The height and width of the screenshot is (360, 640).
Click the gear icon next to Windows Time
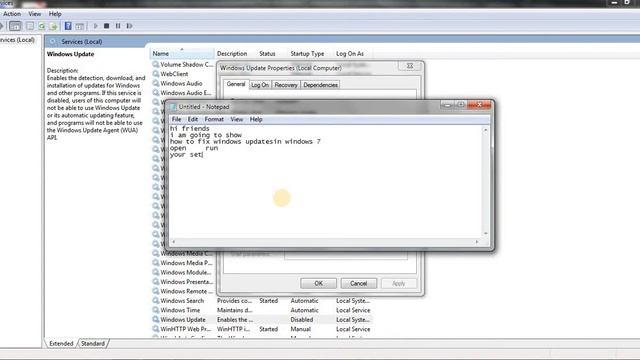click(156, 310)
